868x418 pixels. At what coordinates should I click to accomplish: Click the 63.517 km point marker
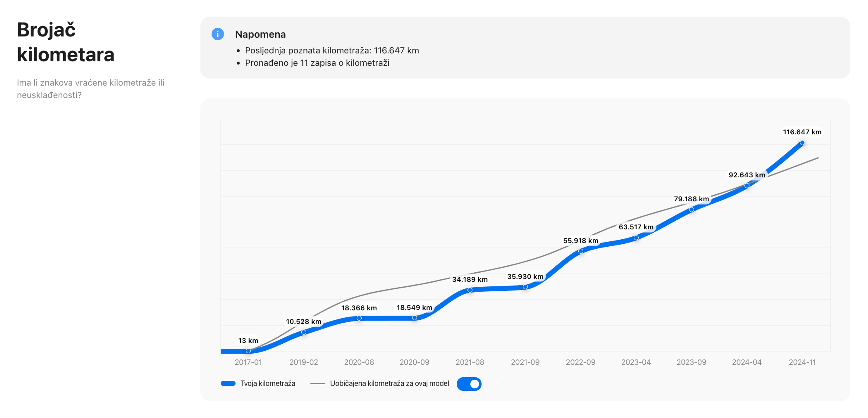tap(636, 238)
